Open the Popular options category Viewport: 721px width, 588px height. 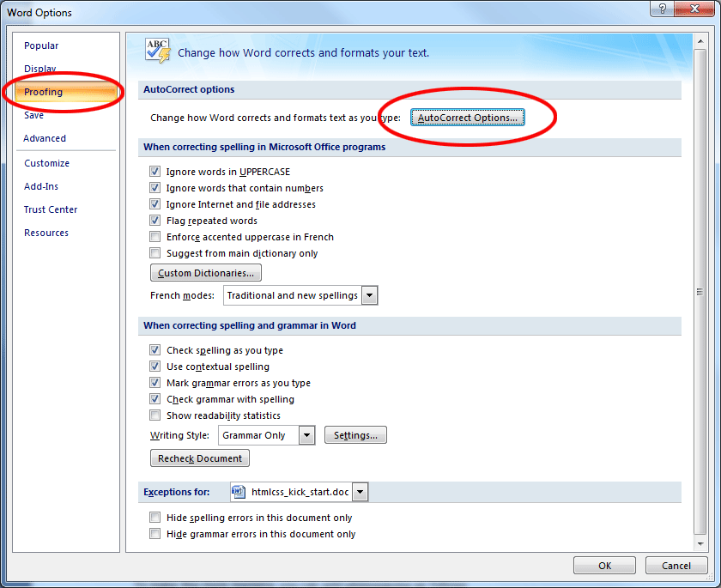tap(41, 45)
